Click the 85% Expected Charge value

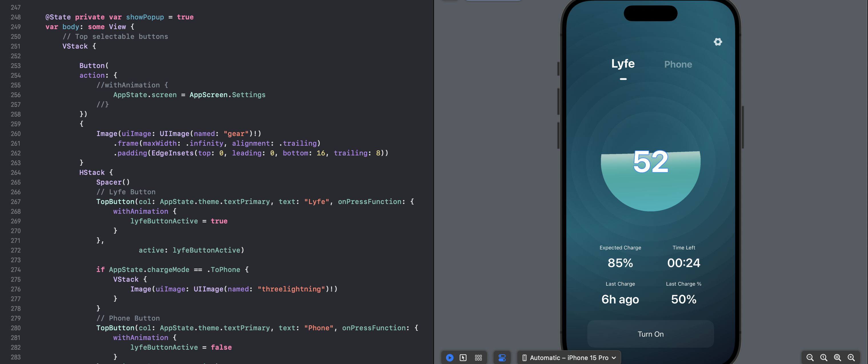click(620, 263)
